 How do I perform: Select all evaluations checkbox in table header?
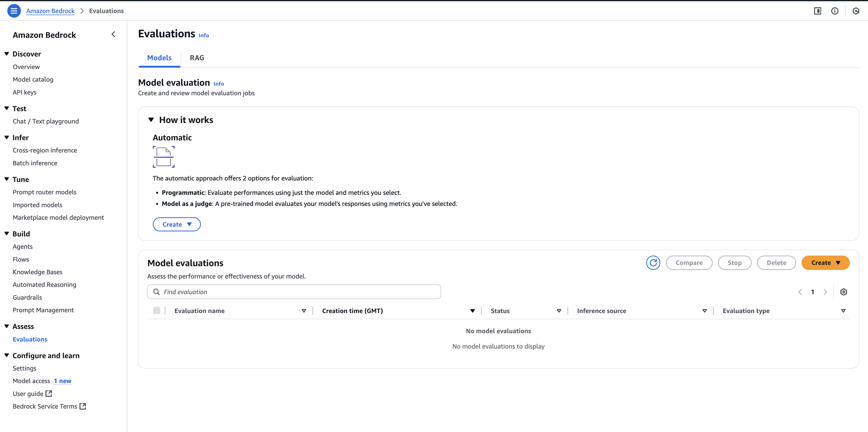pos(157,311)
